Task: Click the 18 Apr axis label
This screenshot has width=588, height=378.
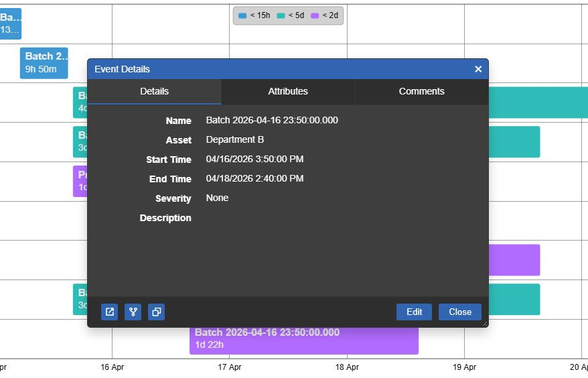Action: [347, 367]
